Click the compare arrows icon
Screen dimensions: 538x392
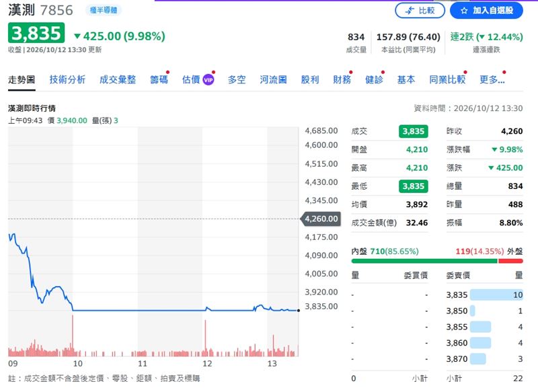(410, 11)
